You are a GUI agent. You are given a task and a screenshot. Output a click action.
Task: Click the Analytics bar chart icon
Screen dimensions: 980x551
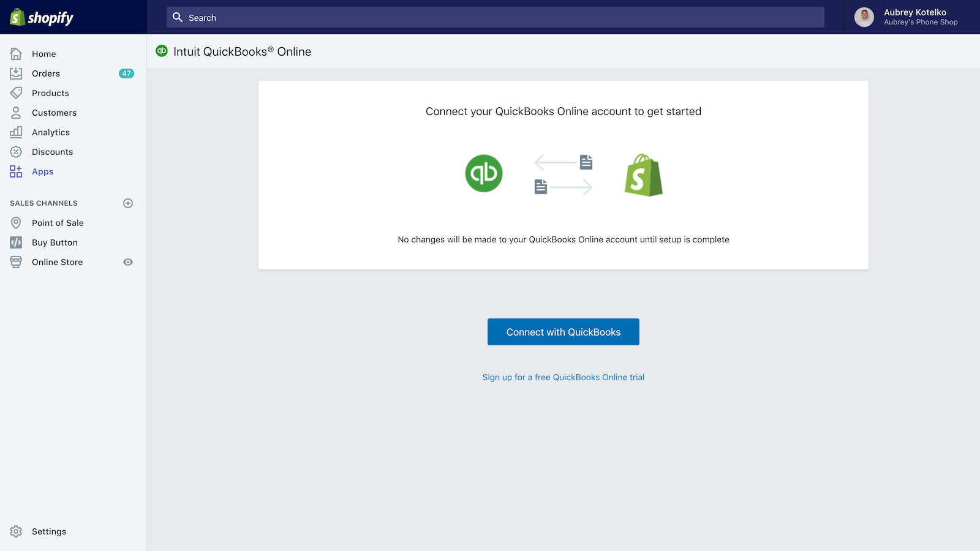(x=16, y=132)
